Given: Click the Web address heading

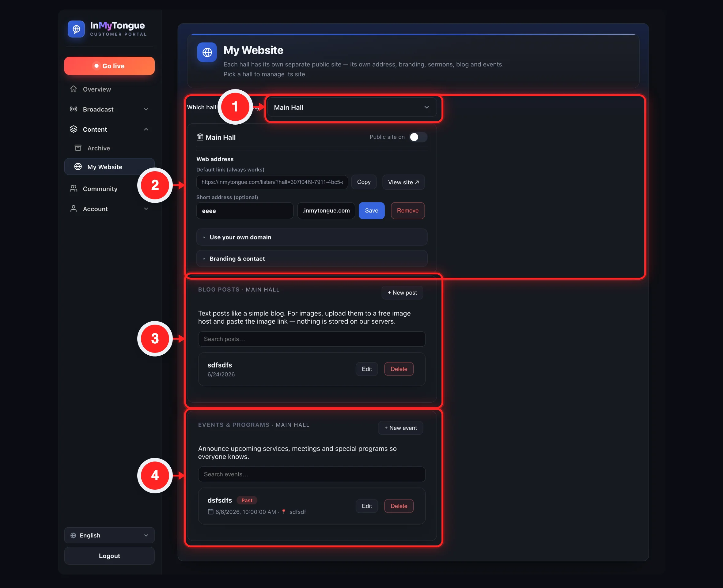Looking at the screenshot, I should 215,159.
